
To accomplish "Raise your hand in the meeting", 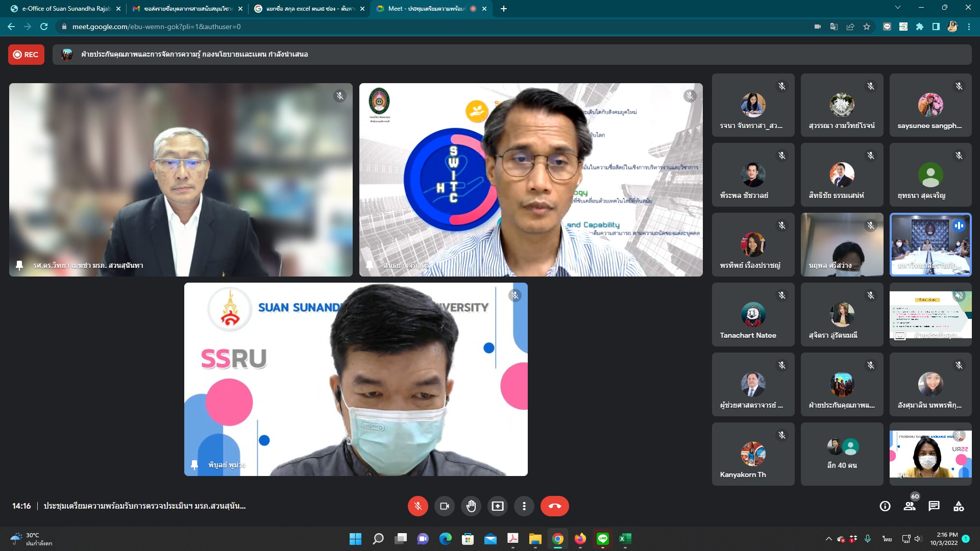I will point(471,506).
